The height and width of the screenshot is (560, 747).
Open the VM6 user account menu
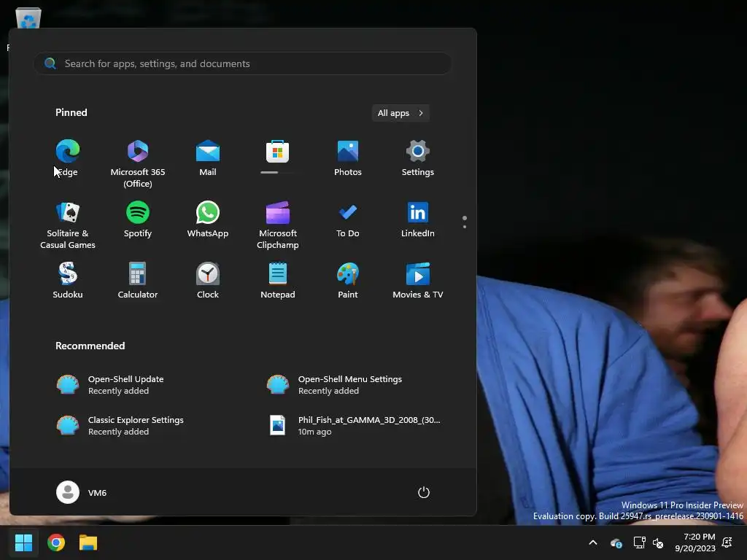click(x=82, y=492)
